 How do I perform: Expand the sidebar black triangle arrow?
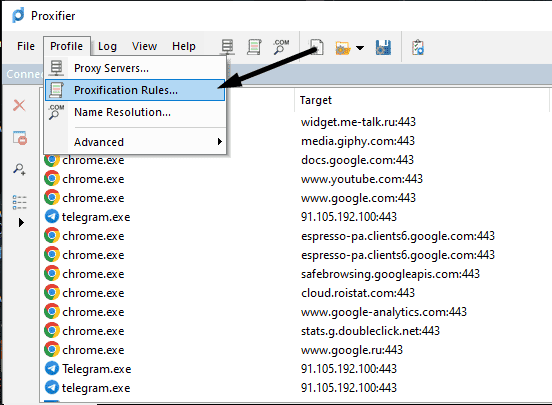coord(21,223)
